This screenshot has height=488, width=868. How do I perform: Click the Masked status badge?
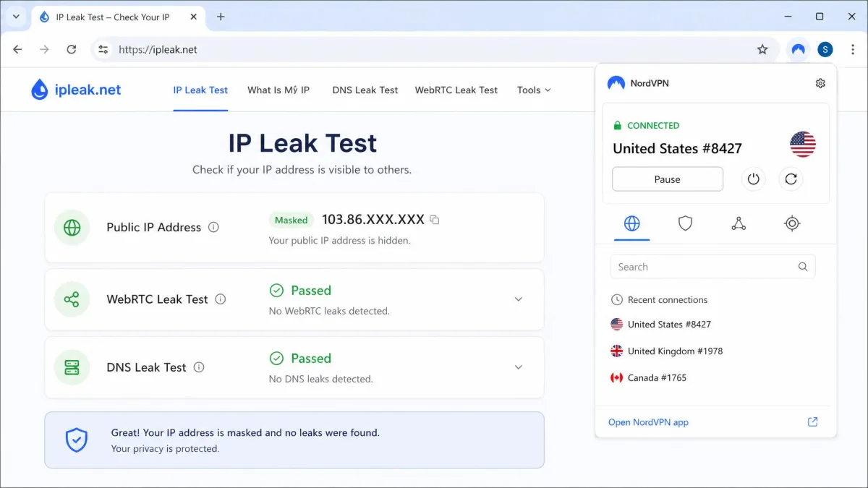pos(292,220)
